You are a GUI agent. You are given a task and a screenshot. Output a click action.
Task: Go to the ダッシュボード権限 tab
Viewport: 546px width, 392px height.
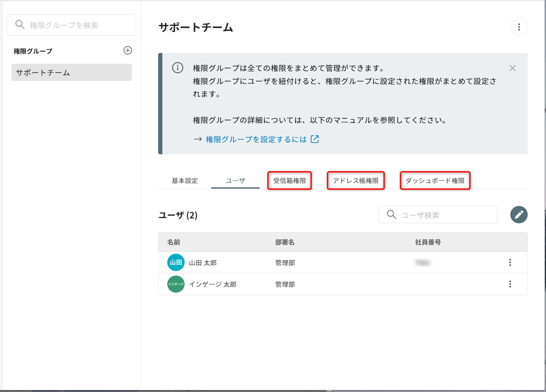435,181
